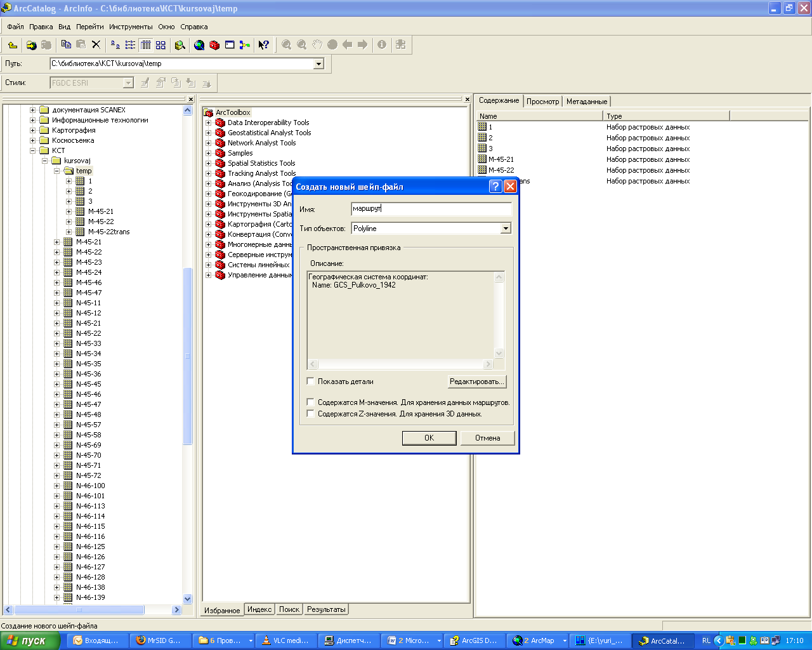Open ModelBuilder window icon
The width and height of the screenshot is (812, 650).
click(245, 44)
